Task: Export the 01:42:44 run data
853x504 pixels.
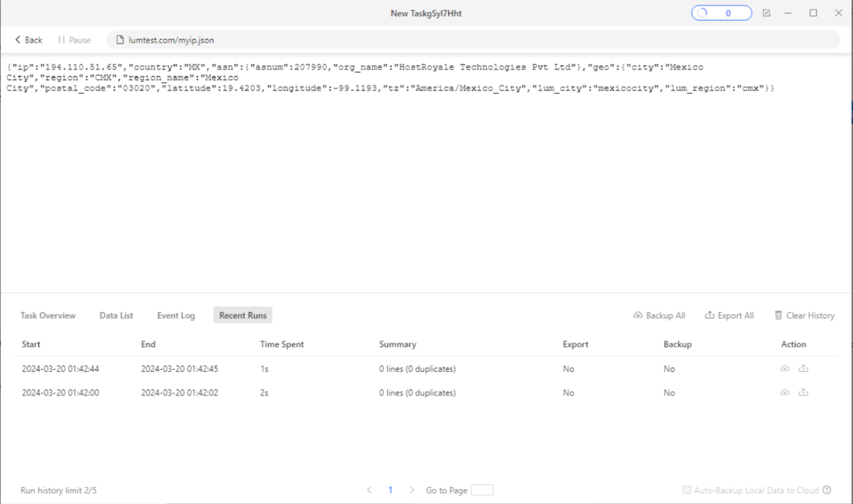Action: coord(803,369)
